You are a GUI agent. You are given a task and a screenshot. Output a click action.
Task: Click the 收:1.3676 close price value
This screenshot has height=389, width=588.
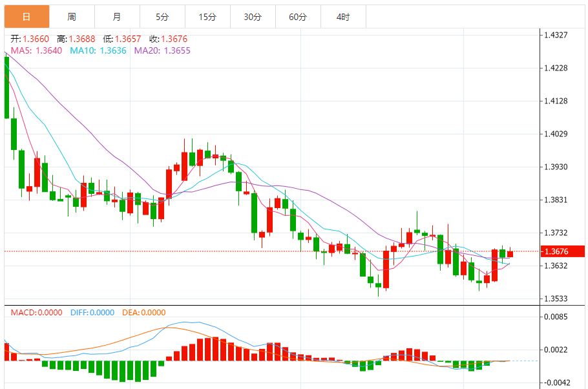(x=169, y=39)
